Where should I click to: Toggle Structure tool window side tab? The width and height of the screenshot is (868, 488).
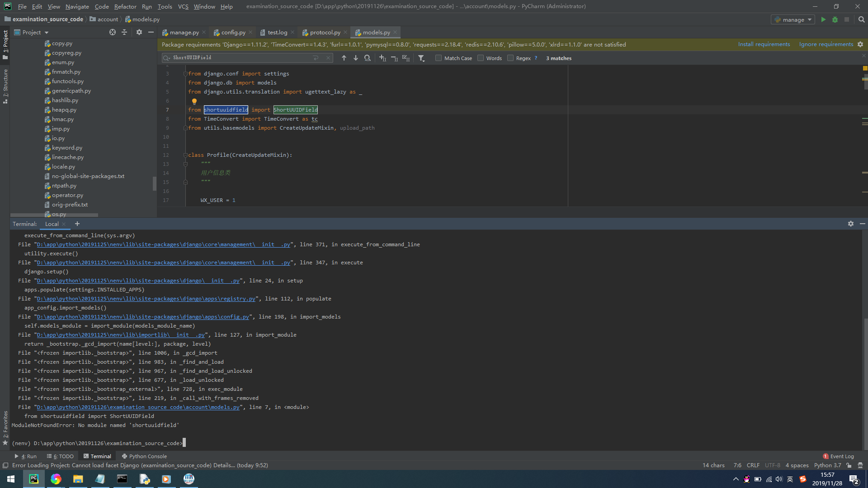5,86
